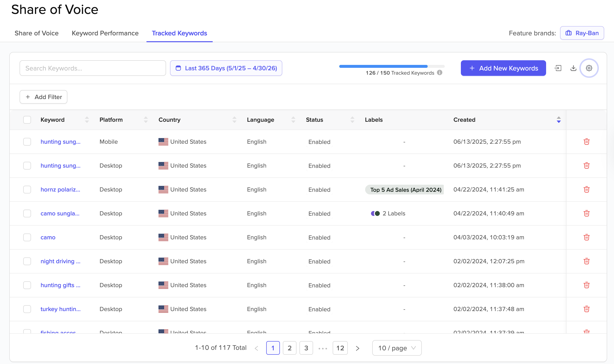Go to next page arrow

[358, 348]
